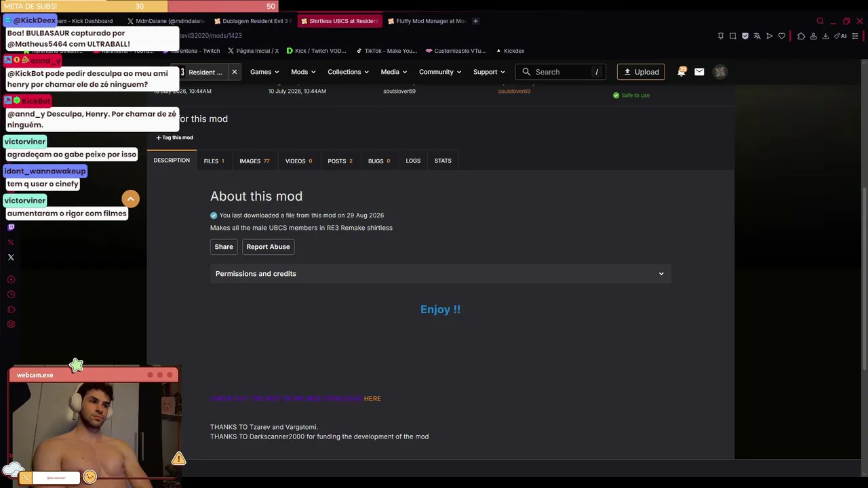The image size is (868, 488).
Task: Open the Kickdex bookmark
Action: 510,51
